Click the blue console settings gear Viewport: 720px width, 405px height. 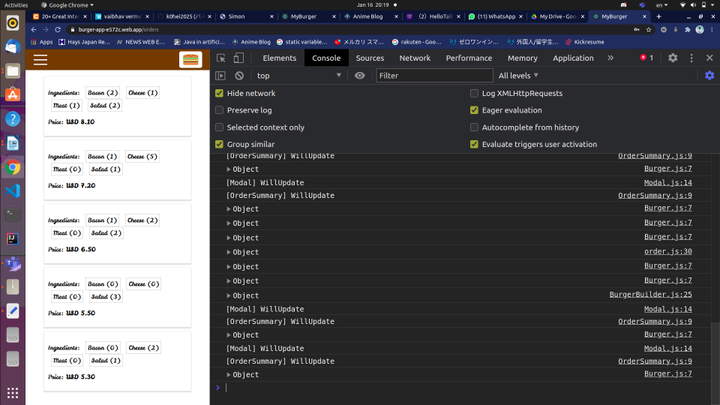pyautogui.click(x=709, y=76)
